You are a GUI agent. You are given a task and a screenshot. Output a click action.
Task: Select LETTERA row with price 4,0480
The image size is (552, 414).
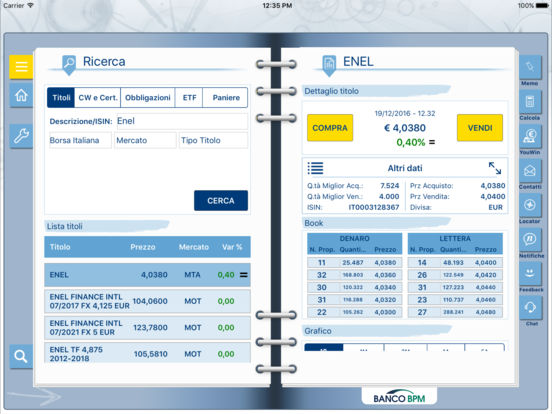click(x=455, y=312)
